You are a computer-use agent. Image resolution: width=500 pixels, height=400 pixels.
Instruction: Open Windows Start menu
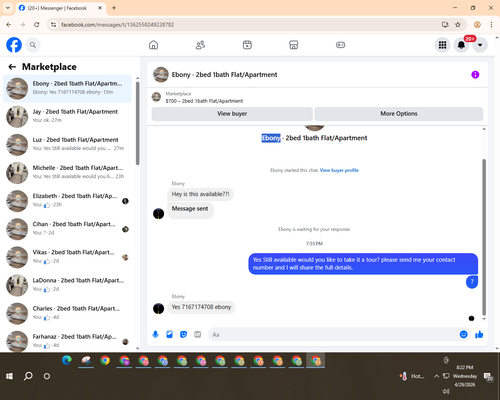click(x=9, y=376)
